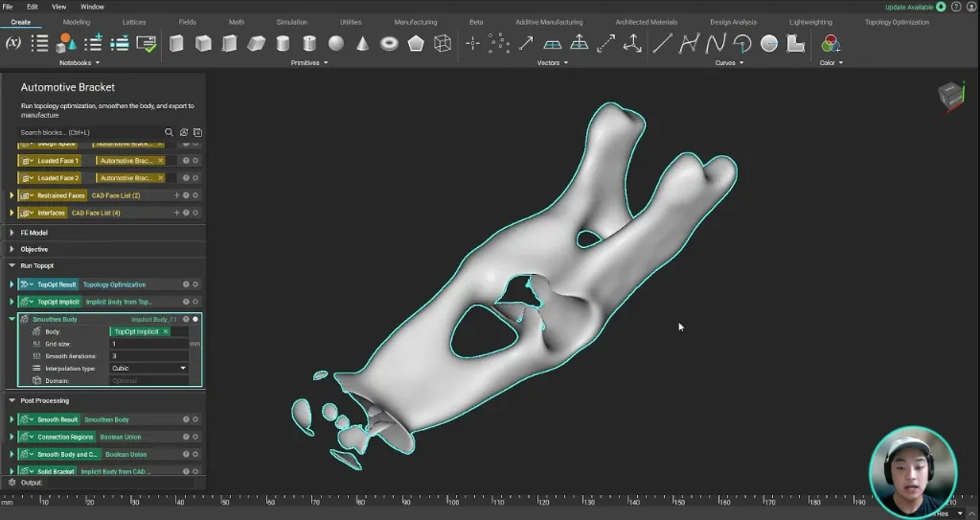The height and width of the screenshot is (520, 980).
Task: Select the Arc curve icon
Action: [x=742, y=43]
